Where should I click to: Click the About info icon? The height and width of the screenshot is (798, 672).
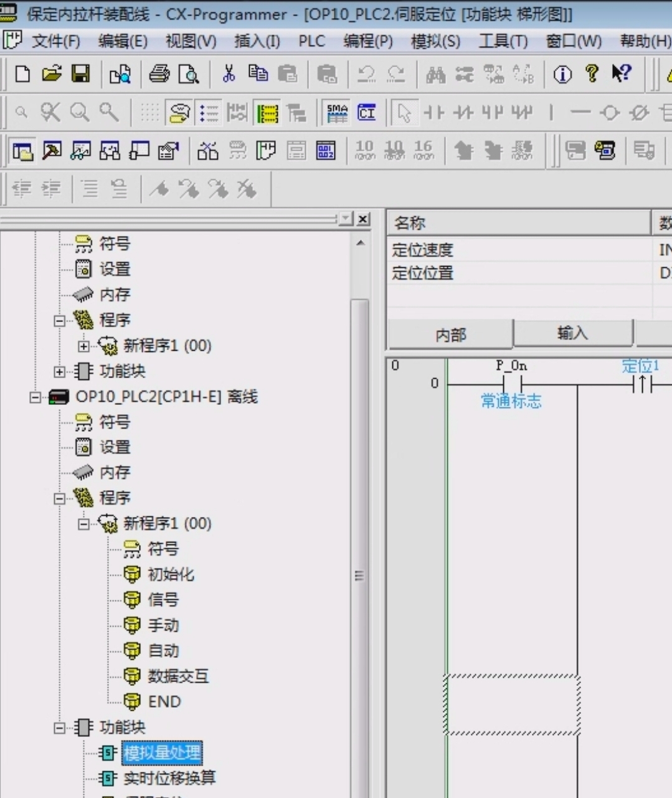562,75
